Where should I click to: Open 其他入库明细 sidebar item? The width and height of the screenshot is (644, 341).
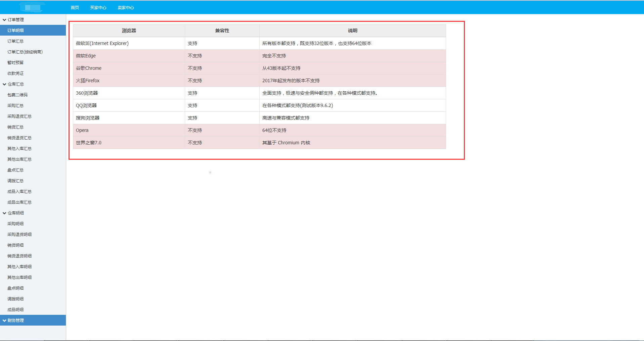click(x=33, y=266)
